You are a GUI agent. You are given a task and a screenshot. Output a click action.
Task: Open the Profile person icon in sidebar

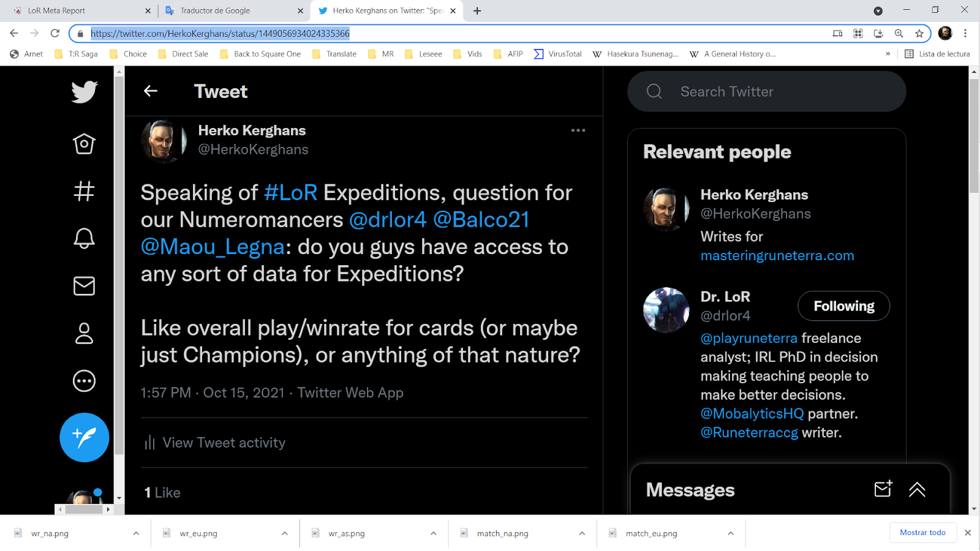(x=84, y=334)
